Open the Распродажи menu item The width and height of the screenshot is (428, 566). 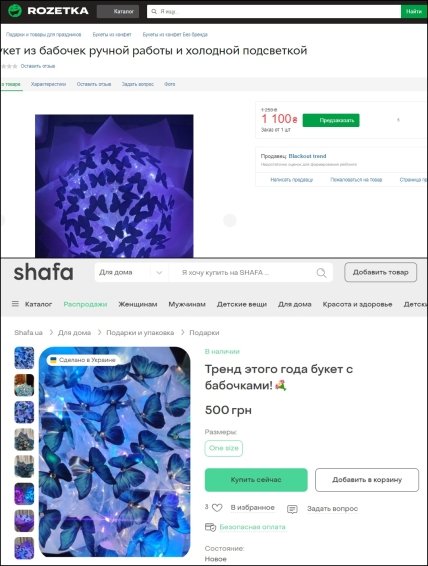[85, 304]
